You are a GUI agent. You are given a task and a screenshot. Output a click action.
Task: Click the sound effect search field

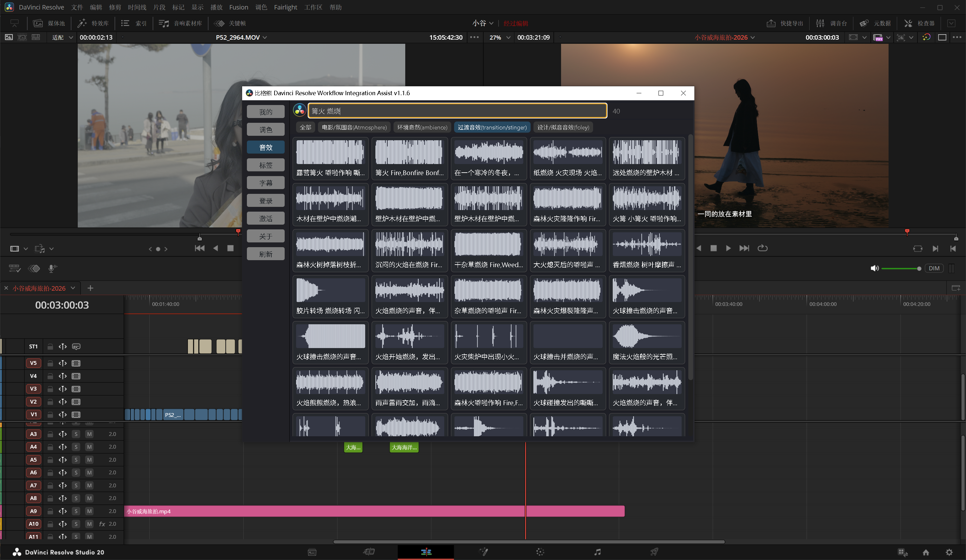(457, 111)
